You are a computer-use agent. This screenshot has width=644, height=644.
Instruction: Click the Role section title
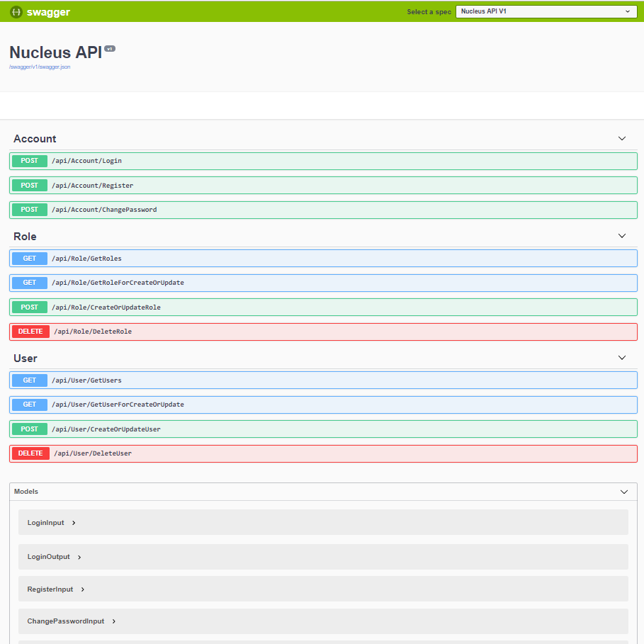click(25, 237)
